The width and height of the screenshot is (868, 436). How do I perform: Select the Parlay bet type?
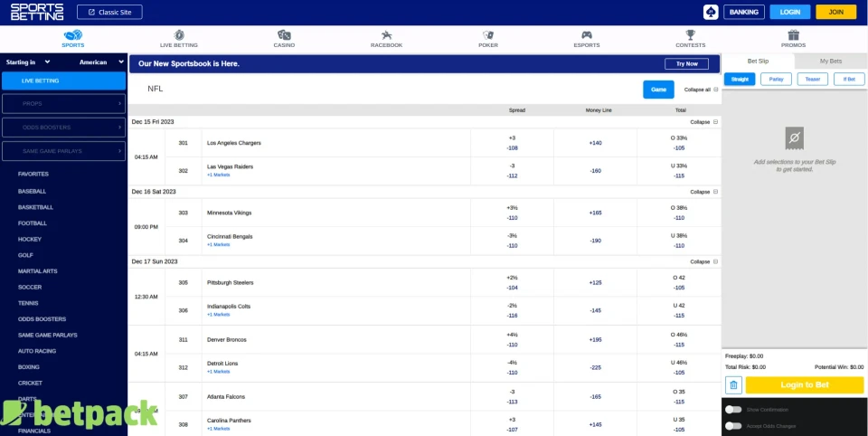(776, 80)
